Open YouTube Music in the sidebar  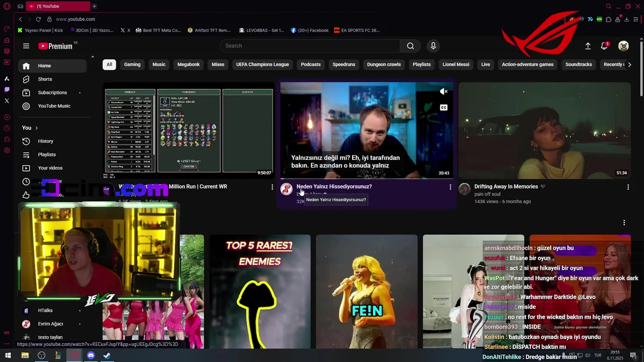coord(52,106)
